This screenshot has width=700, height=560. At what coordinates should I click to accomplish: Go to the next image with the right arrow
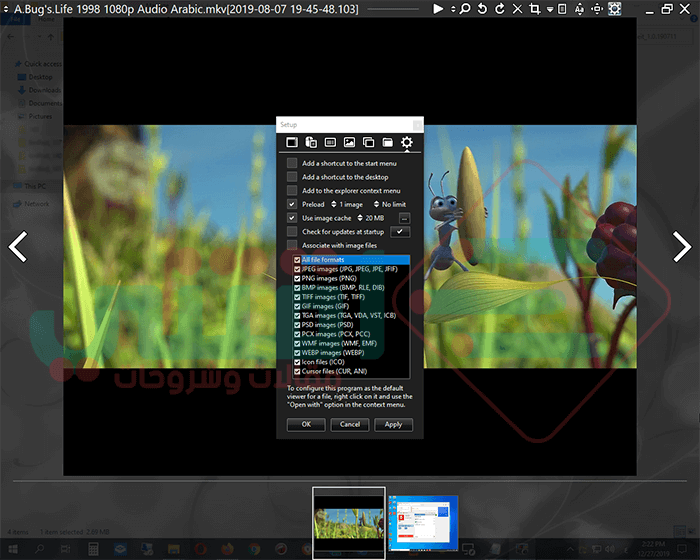coord(682,247)
